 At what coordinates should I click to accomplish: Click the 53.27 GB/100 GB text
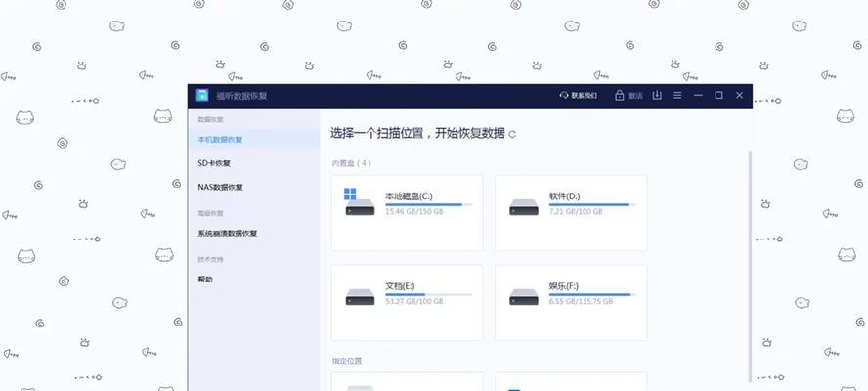click(x=414, y=302)
